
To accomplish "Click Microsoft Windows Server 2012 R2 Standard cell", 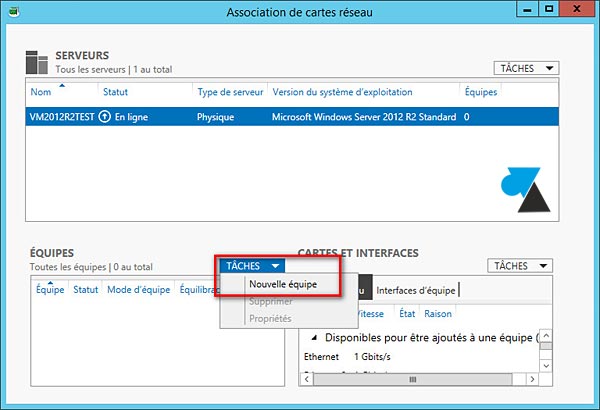I will click(364, 117).
